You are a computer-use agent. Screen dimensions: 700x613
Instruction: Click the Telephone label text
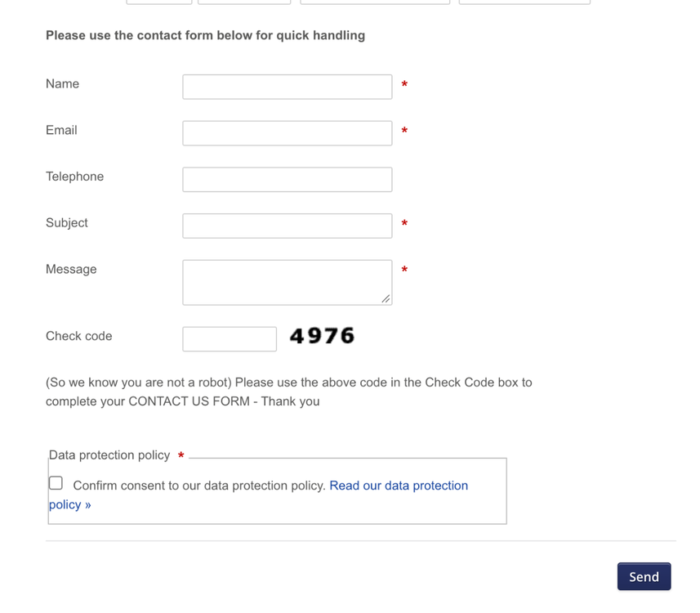(x=74, y=177)
